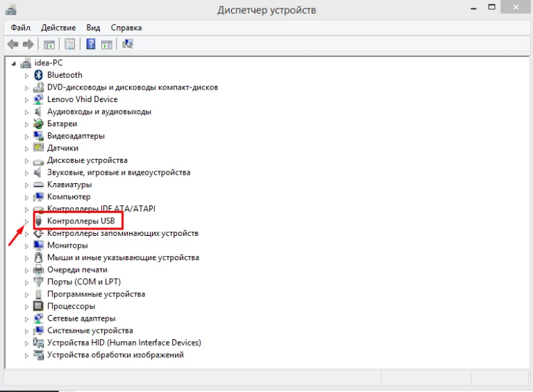
Task: Click the Датчики sensors icon
Action: [x=38, y=148]
